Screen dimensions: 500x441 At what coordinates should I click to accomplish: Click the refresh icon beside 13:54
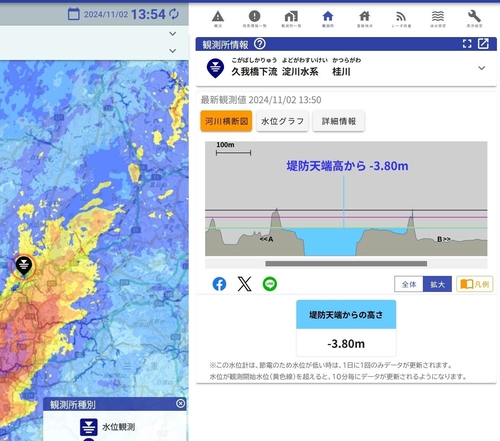(x=174, y=14)
